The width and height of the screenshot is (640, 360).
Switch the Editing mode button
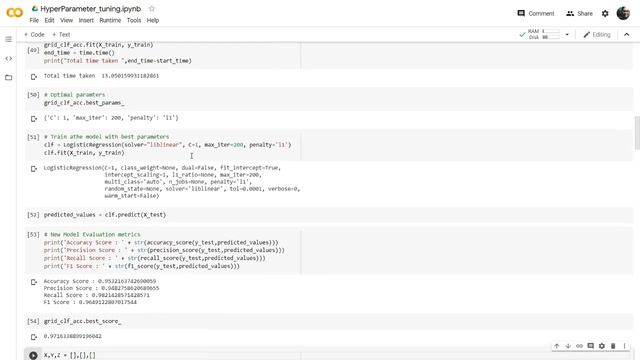pos(597,35)
